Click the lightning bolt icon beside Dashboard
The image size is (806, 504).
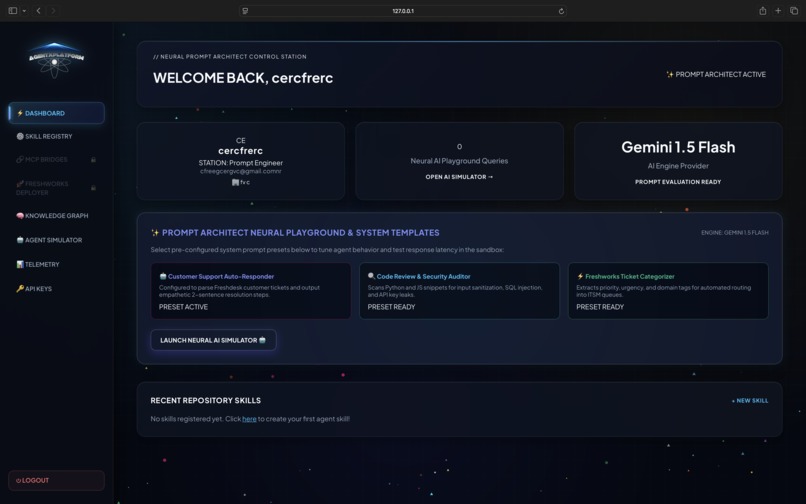[x=20, y=113]
